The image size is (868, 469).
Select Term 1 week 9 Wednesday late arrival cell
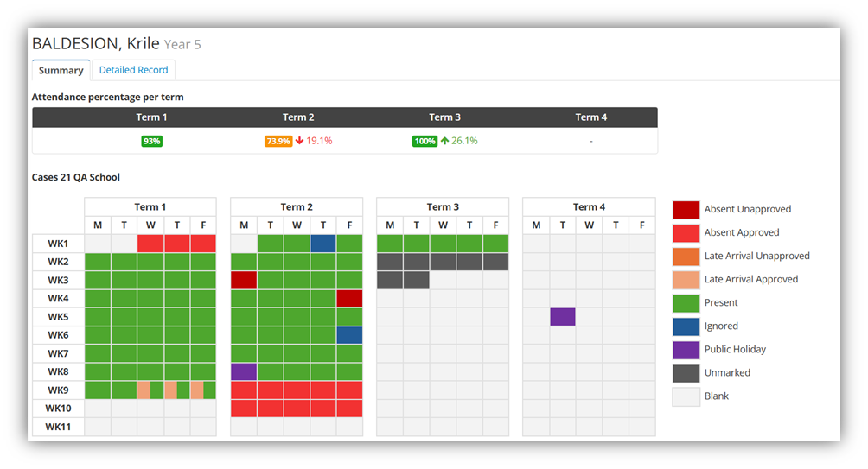(144, 390)
